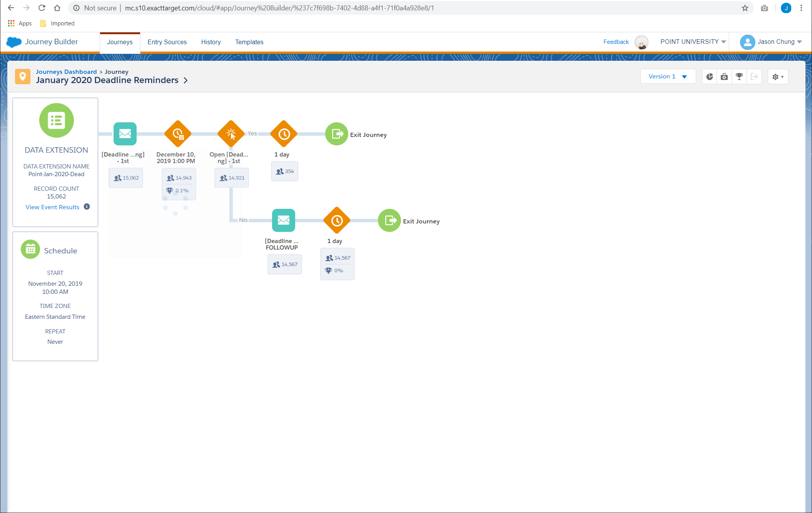Click the 0.1% click rate trophy stat

point(178,190)
